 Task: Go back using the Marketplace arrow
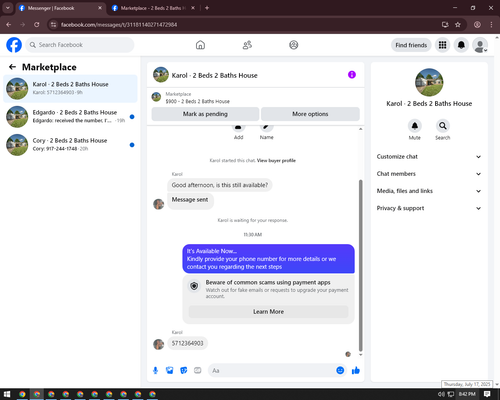pos(12,67)
